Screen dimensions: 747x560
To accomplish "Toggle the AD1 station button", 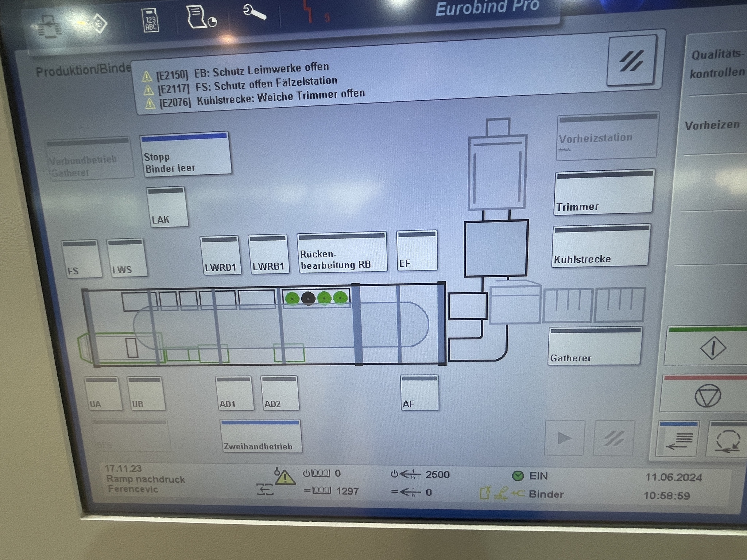I will tap(234, 393).
